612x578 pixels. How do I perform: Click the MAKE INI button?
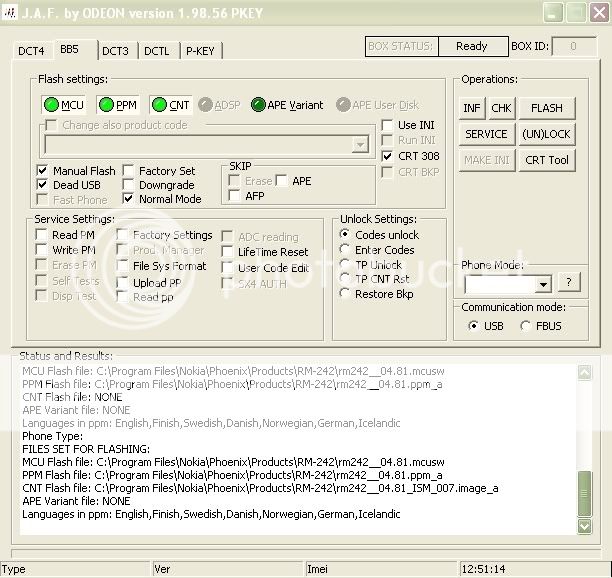point(487,160)
